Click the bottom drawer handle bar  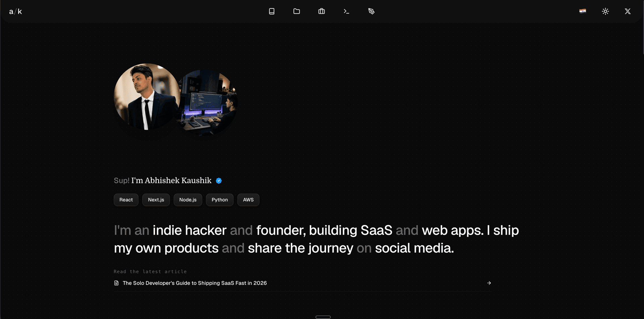323,317
